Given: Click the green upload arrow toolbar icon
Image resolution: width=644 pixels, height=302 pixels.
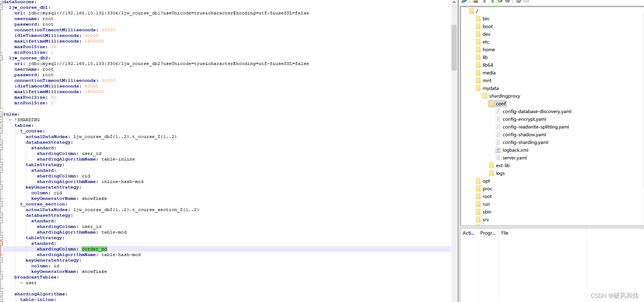Looking at the screenshot, I should tap(492, 1).
